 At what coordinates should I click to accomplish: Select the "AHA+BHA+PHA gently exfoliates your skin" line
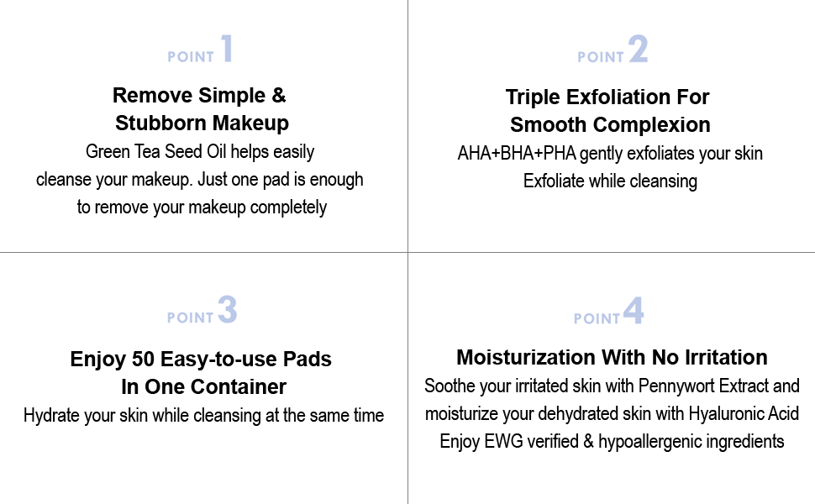[x=611, y=154]
